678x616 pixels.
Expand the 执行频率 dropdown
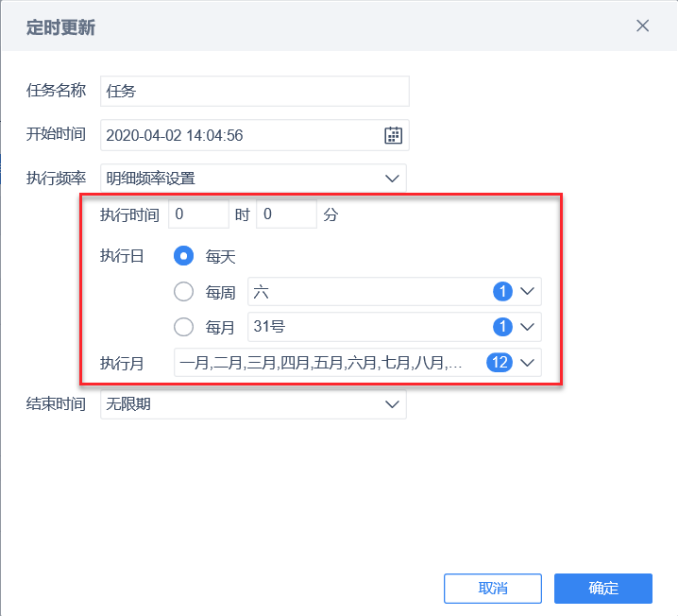point(392,178)
